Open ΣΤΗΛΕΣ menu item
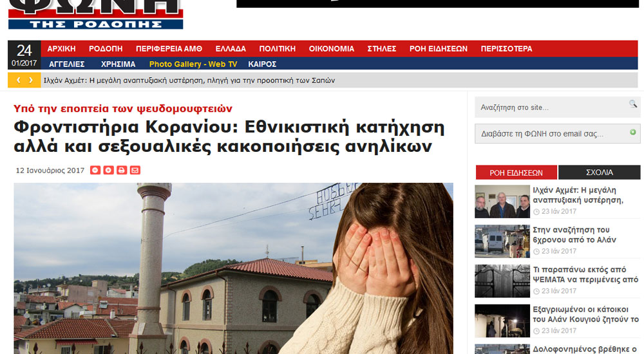This screenshot has width=644, height=354. coord(381,48)
